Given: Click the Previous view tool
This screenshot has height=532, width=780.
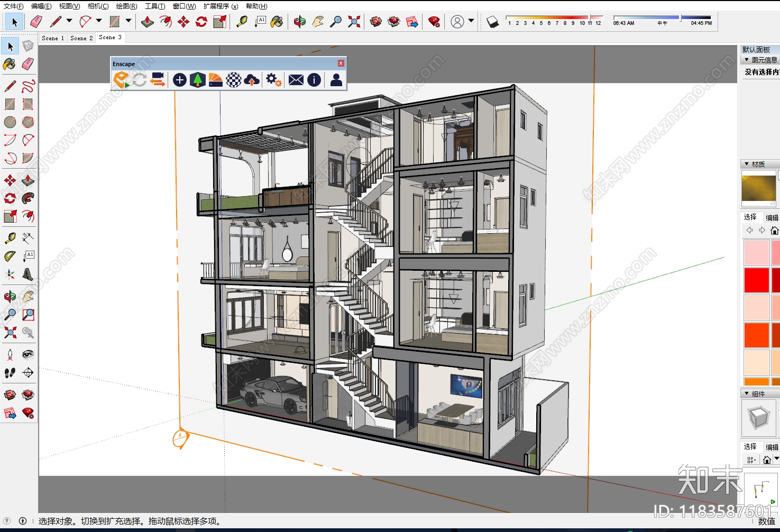Looking at the screenshot, I should coord(28,333).
